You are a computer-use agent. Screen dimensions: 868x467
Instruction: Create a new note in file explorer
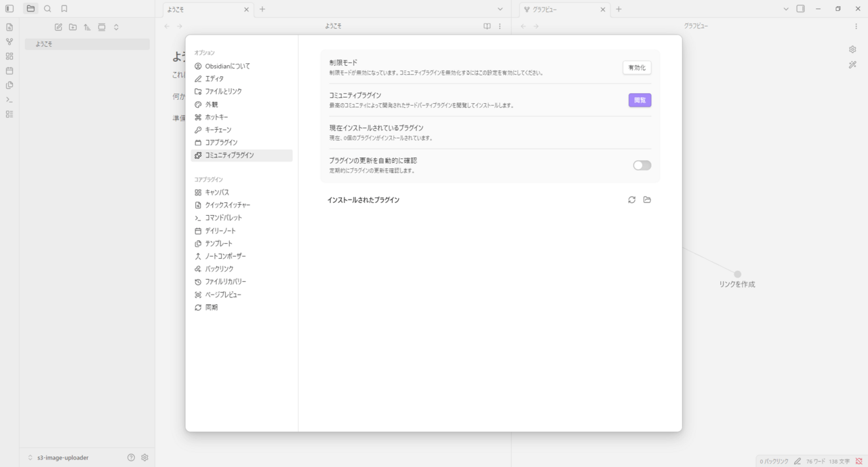pyautogui.click(x=58, y=27)
